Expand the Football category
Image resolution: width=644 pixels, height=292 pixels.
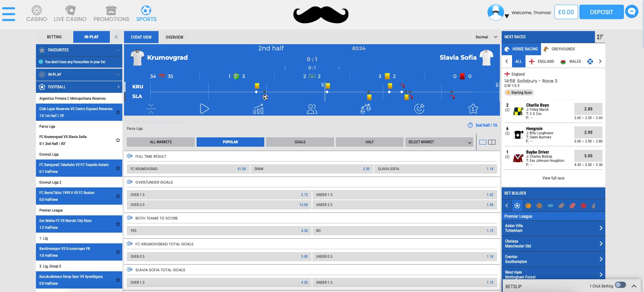pyautogui.click(x=79, y=87)
